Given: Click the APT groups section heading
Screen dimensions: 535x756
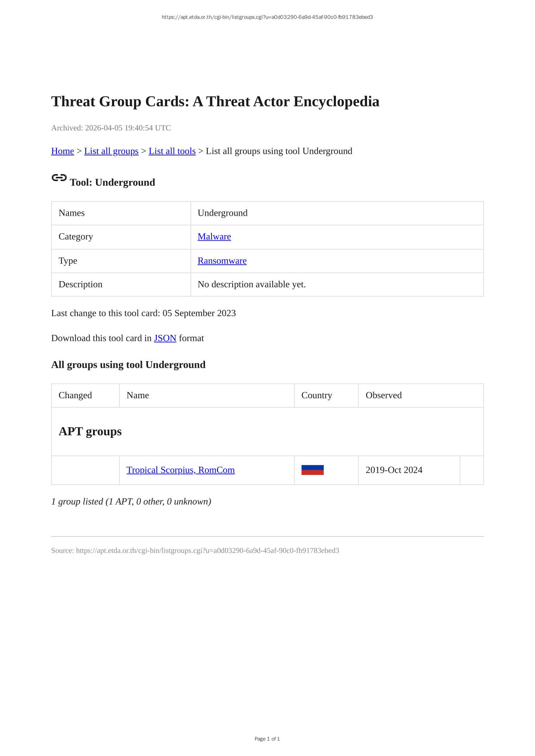Looking at the screenshot, I should [90, 431].
